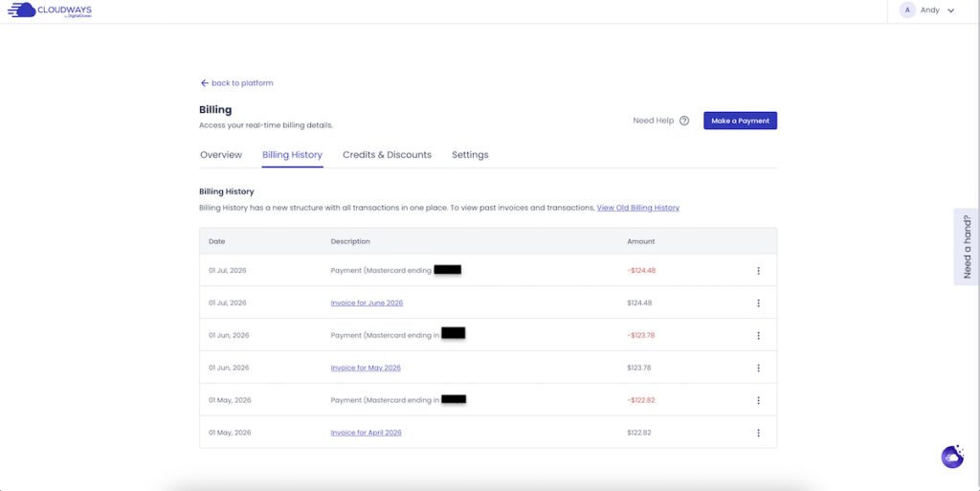Viewport: 980px width, 491px height.
Task: Open options menu for -$123.78 payment row
Action: click(758, 335)
